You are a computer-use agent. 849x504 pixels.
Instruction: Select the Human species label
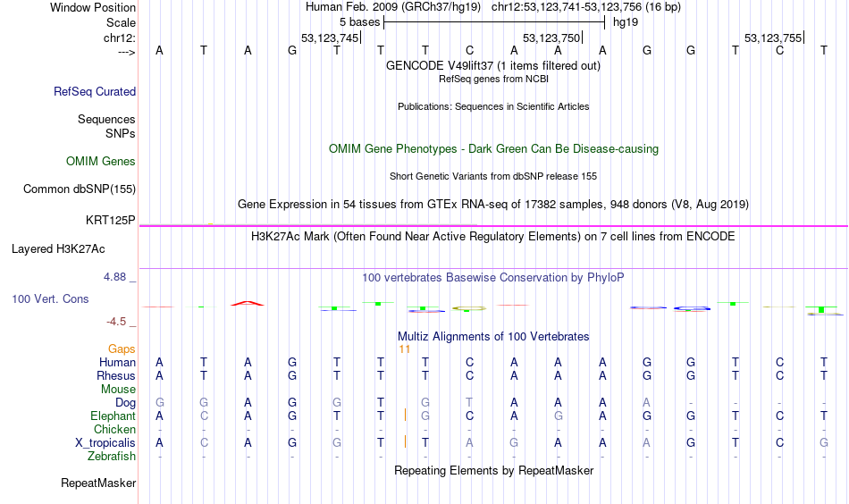point(117,362)
